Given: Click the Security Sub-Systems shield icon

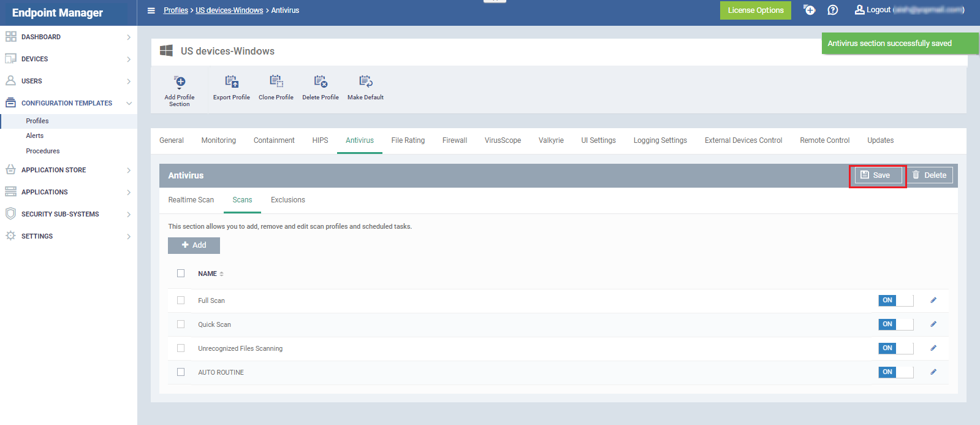Looking at the screenshot, I should 10,214.
